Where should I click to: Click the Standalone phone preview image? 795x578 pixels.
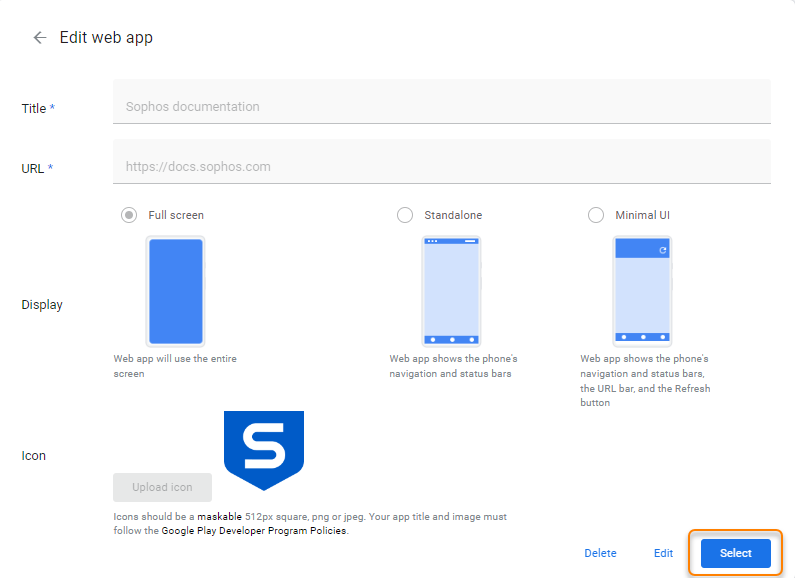pos(451,291)
